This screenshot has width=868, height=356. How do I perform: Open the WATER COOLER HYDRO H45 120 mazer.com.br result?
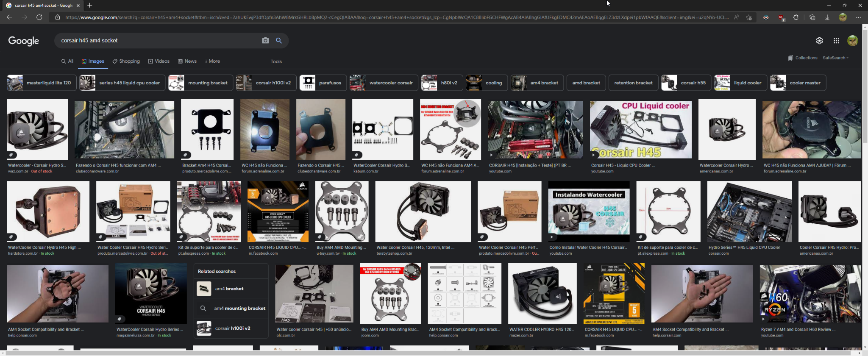[542, 294]
